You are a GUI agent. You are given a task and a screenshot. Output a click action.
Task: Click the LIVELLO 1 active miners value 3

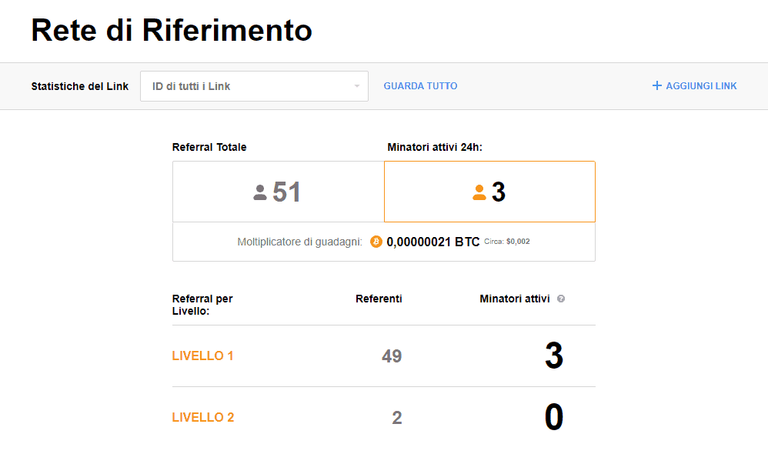click(554, 356)
